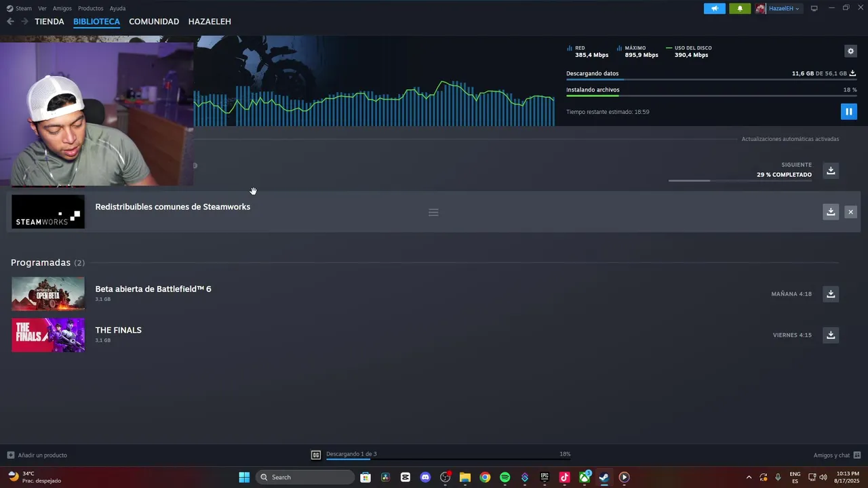Click Actualizaciones automáticas activadas text
This screenshot has height=488, width=868.
[x=790, y=139]
